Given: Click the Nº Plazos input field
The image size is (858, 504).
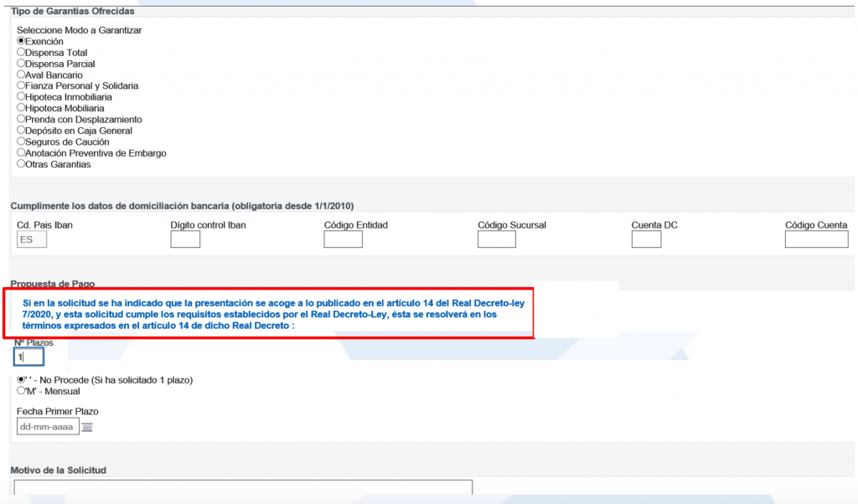Looking at the screenshot, I should pos(28,357).
